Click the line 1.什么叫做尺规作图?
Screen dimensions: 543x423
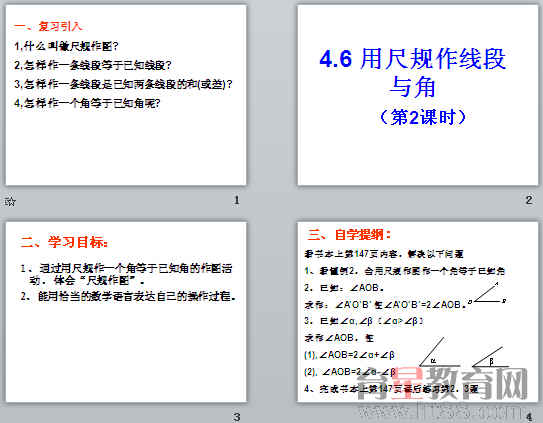66,46
